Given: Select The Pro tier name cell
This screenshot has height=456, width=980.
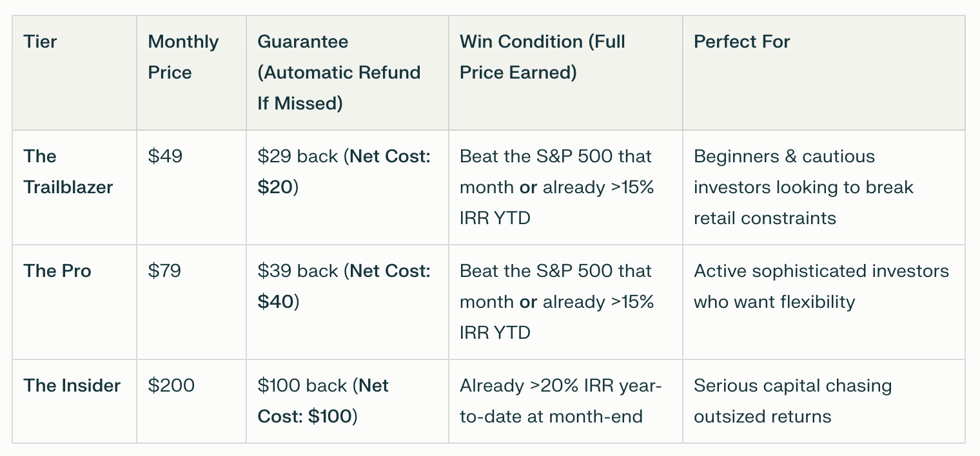Looking at the screenshot, I should pyautogui.click(x=57, y=271).
